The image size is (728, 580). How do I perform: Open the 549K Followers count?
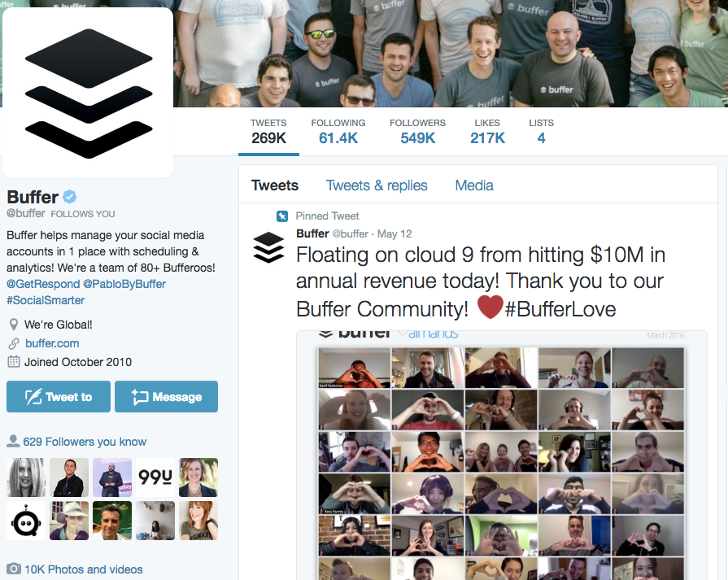tap(417, 132)
